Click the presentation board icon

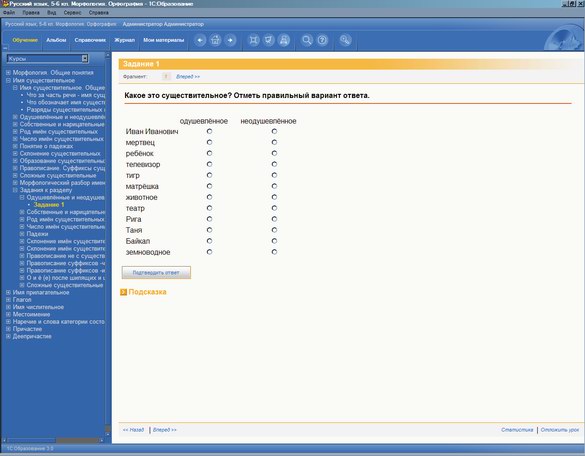pos(269,40)
